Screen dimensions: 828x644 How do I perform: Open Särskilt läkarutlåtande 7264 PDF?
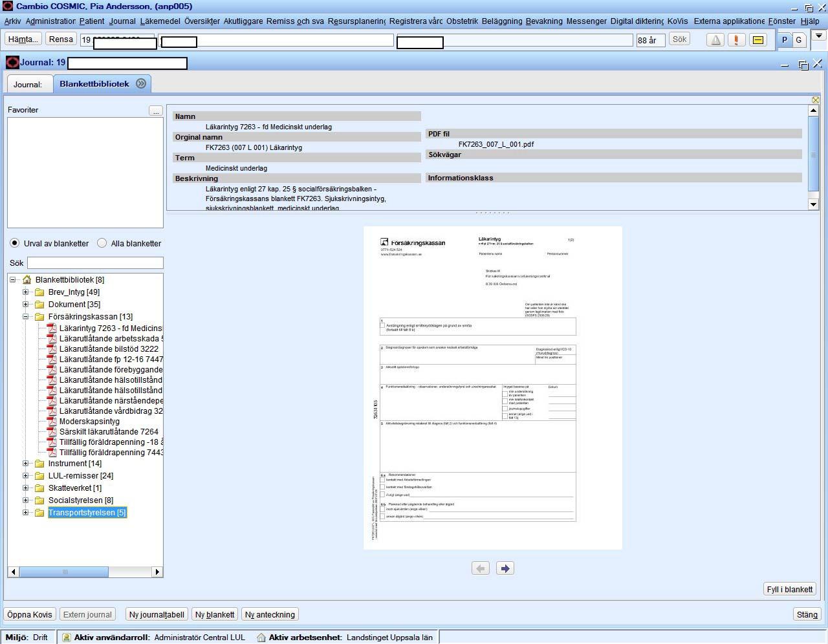click(x=103, y=432)
